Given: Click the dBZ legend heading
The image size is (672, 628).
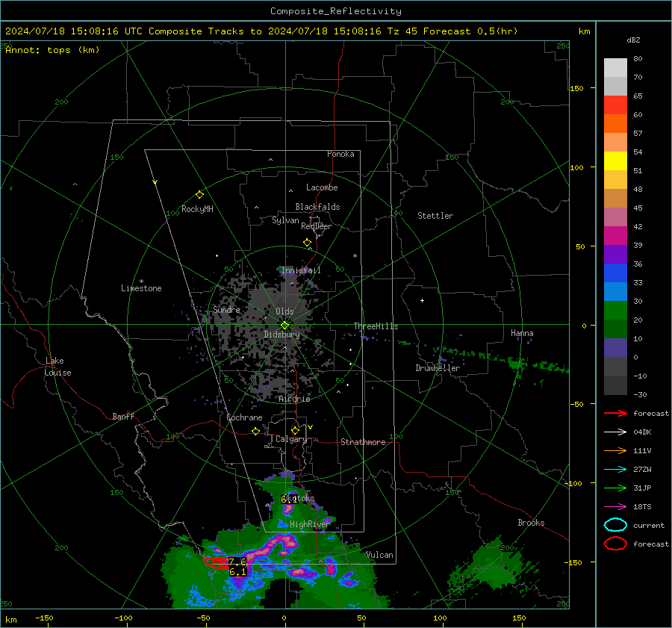Looking at the screenshot, I should coord(633,40).
